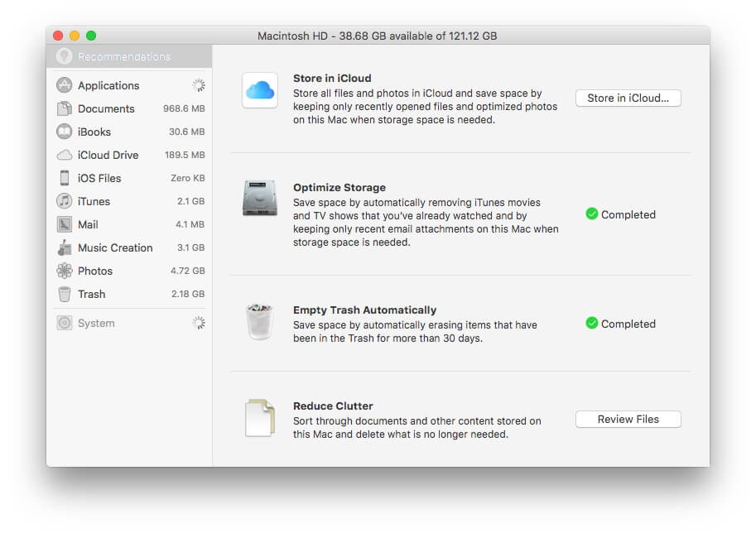Click Completed text for Empty Trash

628,324
